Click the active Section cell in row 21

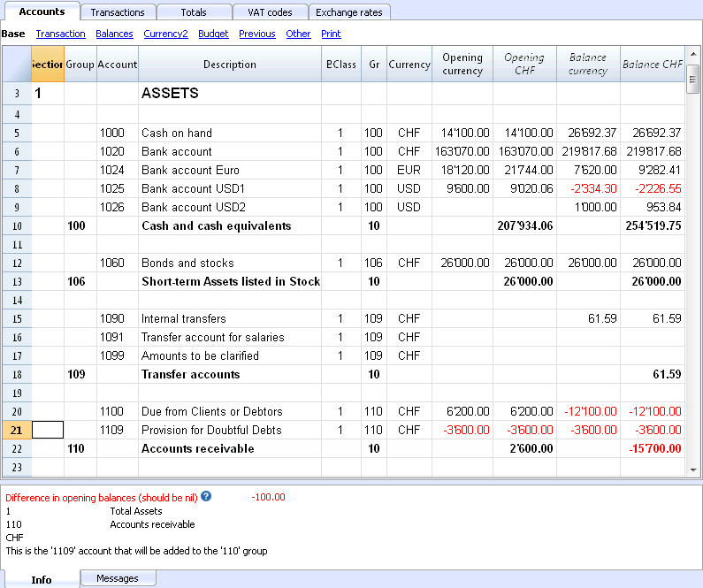tap(48, 430)
